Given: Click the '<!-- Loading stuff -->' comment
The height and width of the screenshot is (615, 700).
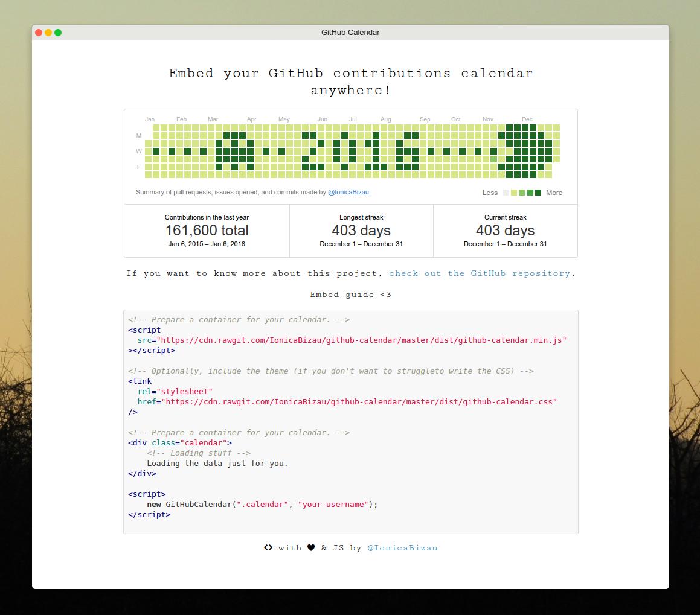Looking at the screenshot, I should tap(199, 453).
